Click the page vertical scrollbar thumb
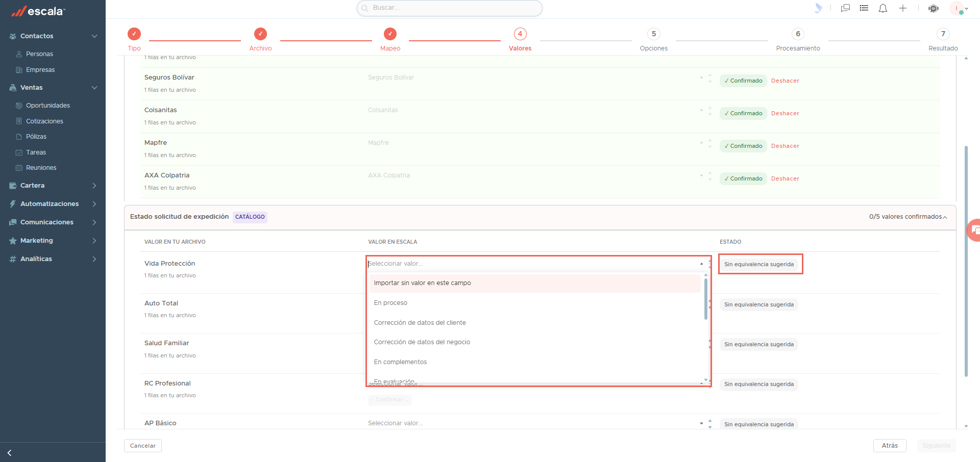This screenshot has width=980, height=462. 966,261
